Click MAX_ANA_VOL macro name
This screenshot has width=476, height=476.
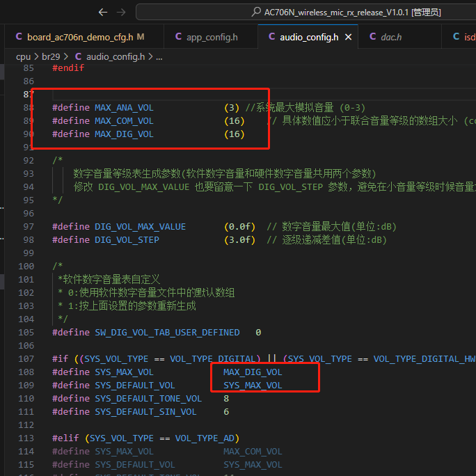(x=124, y=108)
